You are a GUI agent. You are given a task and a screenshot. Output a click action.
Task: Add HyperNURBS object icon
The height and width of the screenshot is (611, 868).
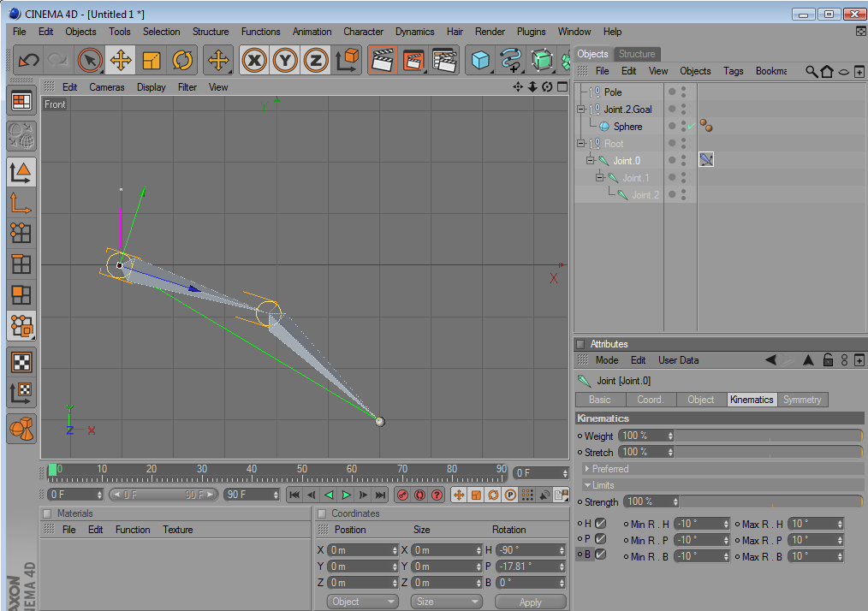[542, 60]
